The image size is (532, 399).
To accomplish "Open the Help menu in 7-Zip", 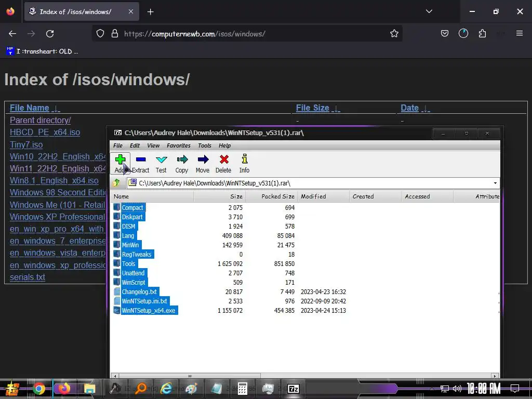I will [x=224, y=145].
